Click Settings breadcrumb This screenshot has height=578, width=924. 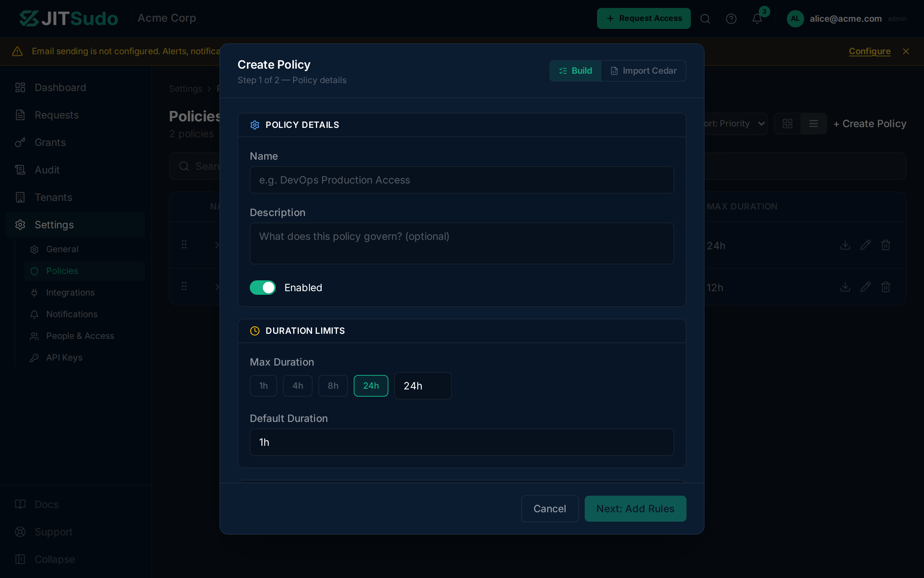[186, 89]
